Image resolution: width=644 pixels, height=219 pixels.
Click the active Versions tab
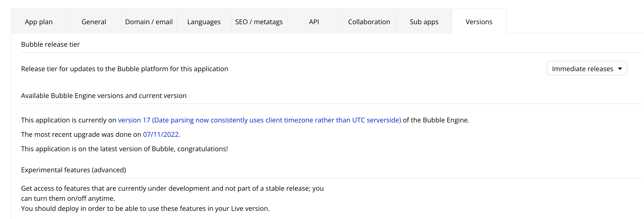click(x=479, y=22)
